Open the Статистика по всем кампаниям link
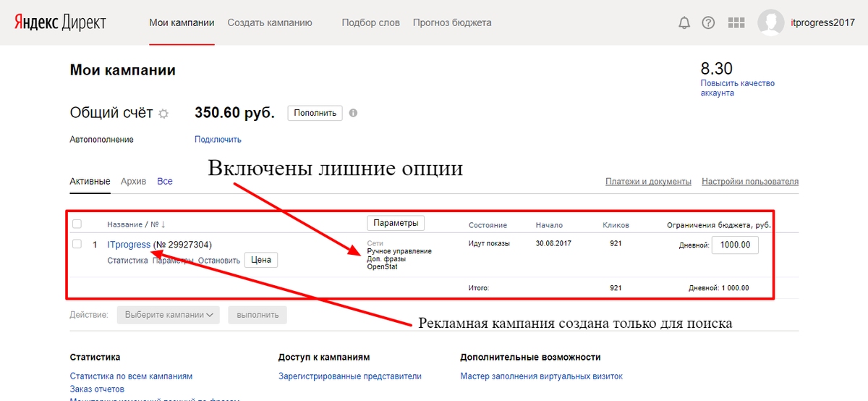This screenshot has height=401, width=868. (131, 376)
